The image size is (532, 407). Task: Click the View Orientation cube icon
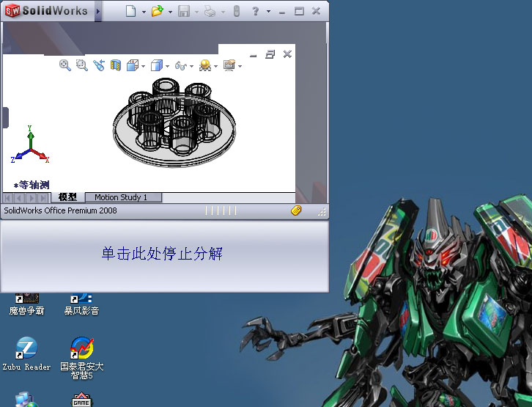pyautogui.click(x=133, y=65)
